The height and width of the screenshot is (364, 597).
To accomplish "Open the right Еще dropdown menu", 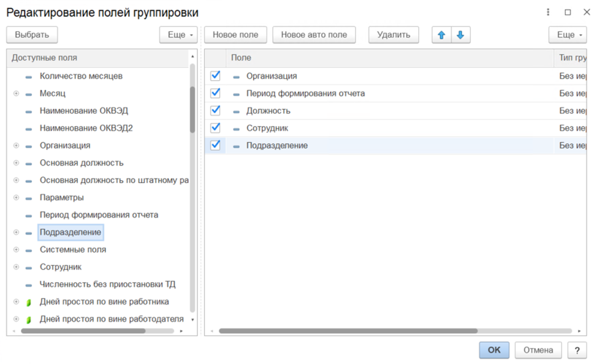I will [568, 35].
